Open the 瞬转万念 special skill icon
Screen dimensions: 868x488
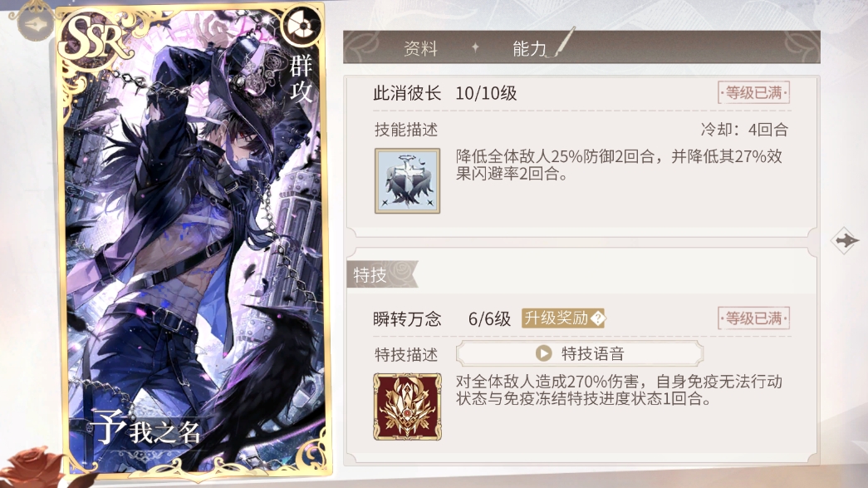(408, 407)
